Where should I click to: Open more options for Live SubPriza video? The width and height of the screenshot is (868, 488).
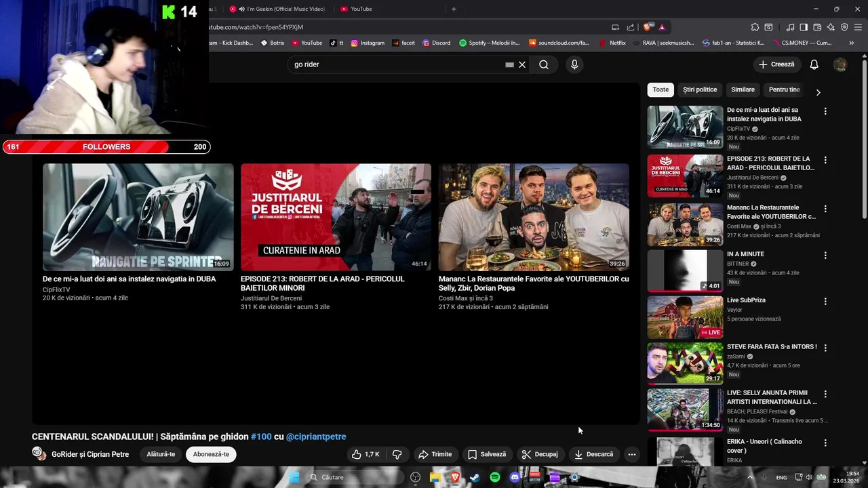click(x=825, y=302)
